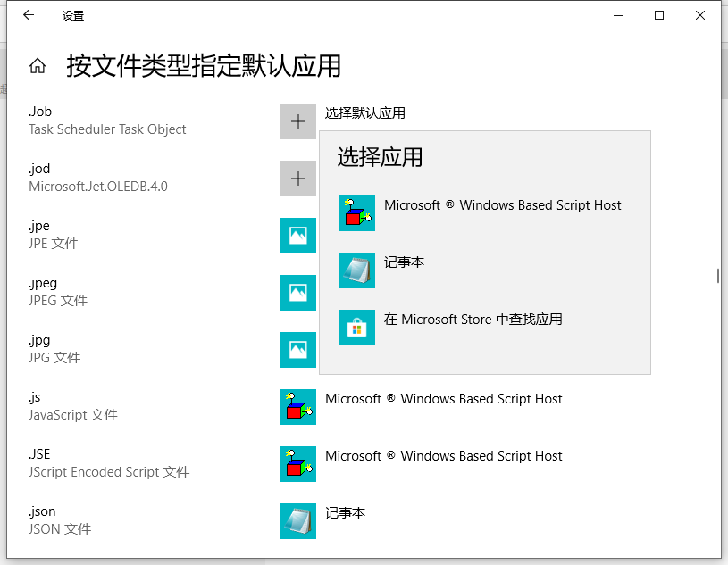The width and height of the screenshot is (728, 565).
Task: Click the .js extension text
Action: (x=34, y=397)
